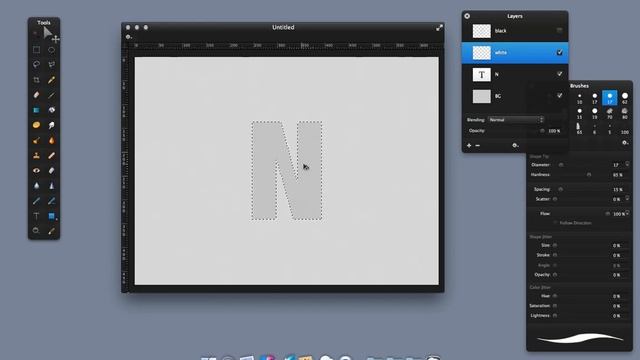Select the Lasso tool

point(36,64)
